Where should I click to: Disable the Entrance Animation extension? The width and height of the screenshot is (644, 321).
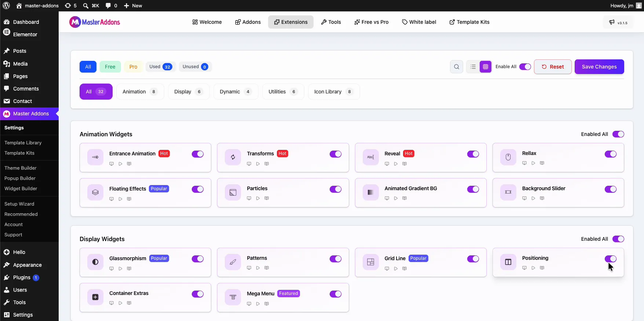click(198, 154)
